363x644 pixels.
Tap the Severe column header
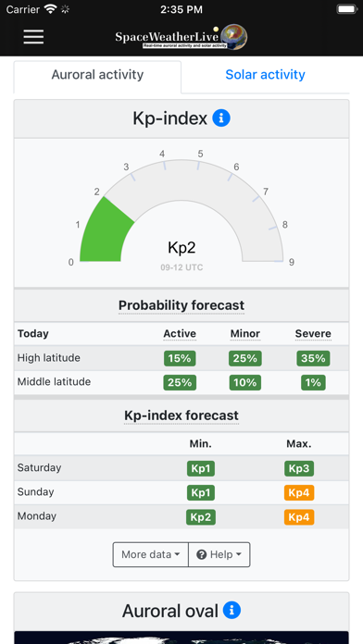point(313,333)
